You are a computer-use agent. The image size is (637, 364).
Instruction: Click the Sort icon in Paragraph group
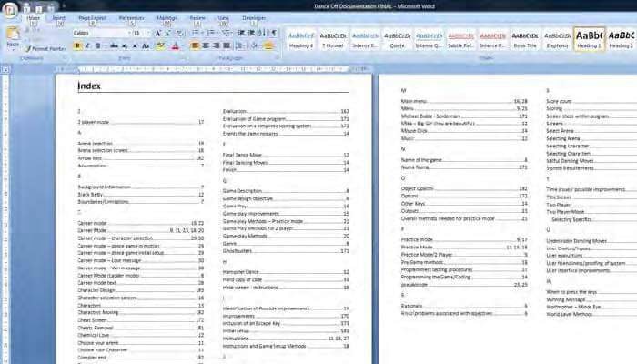click(259, 33)
